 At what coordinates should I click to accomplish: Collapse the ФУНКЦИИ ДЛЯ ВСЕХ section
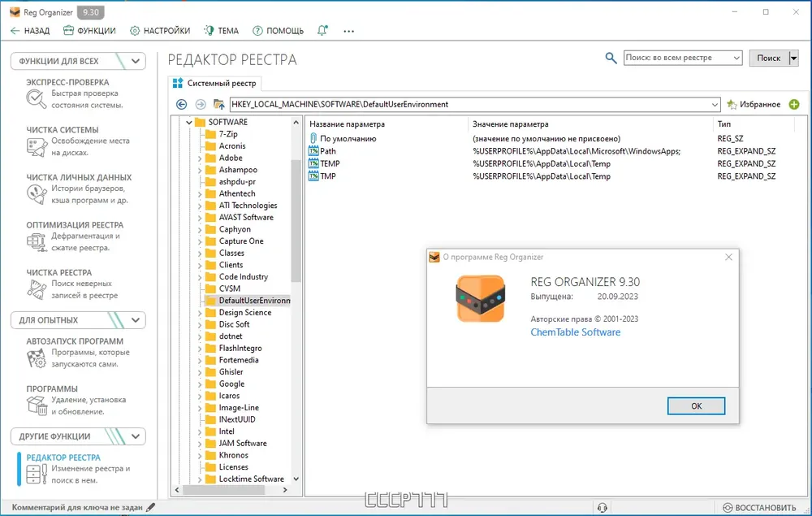[x=135, y=61]
